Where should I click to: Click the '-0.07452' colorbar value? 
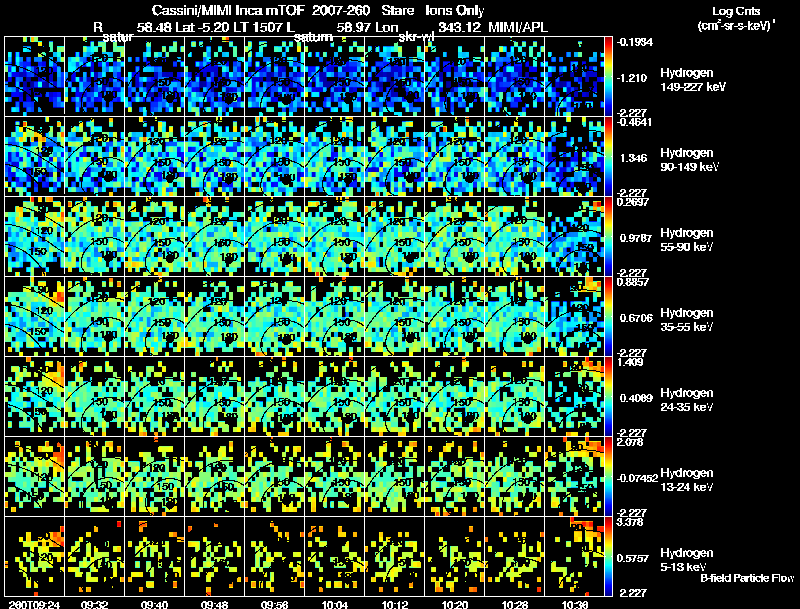(637, 478)
